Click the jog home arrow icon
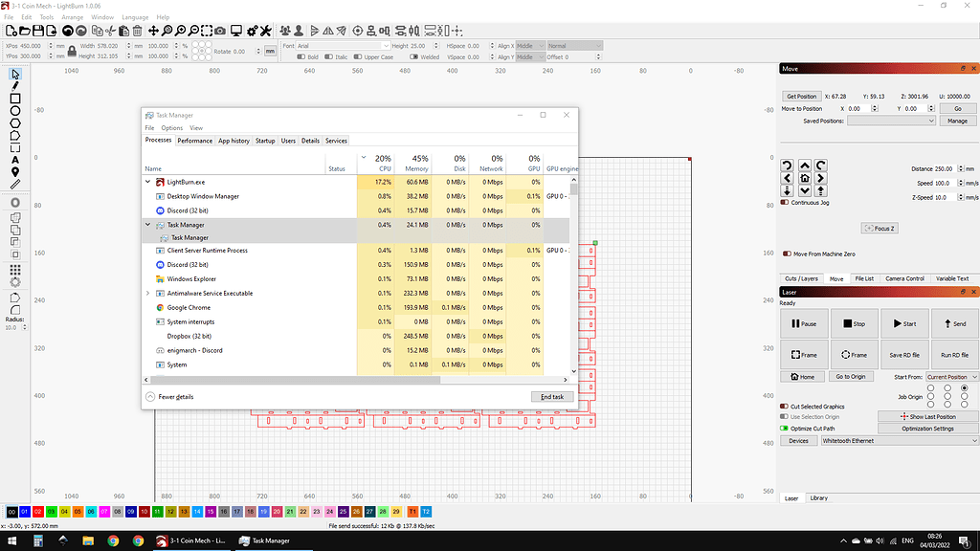Viewport: 980px width, 551px height. coord(805,178)
